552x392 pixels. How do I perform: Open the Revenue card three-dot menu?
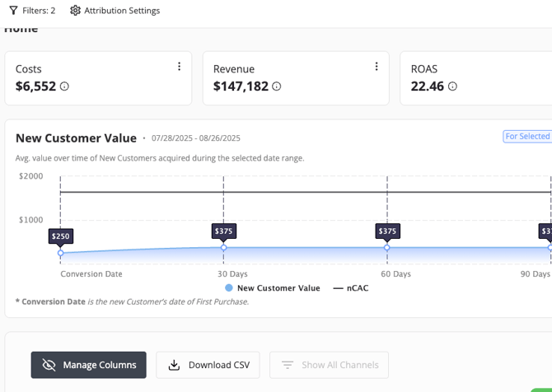[377, 67]
